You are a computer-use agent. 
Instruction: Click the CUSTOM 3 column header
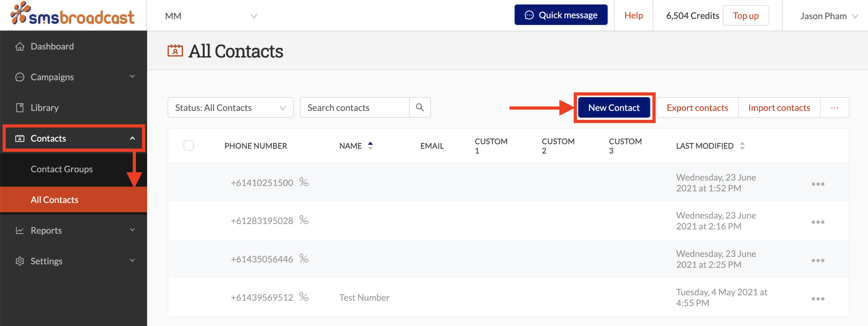[x=625, y=146]
